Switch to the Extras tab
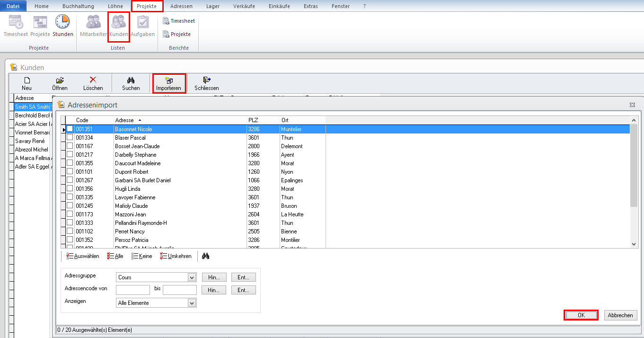 pyautogui.click(x=310, y=6)
